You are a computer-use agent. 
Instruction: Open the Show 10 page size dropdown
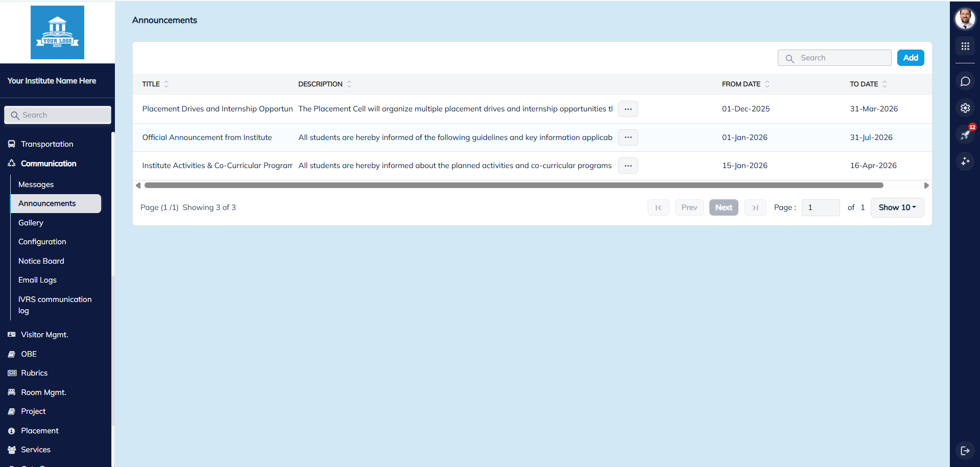pyautogui.click(x=897, y=207)
